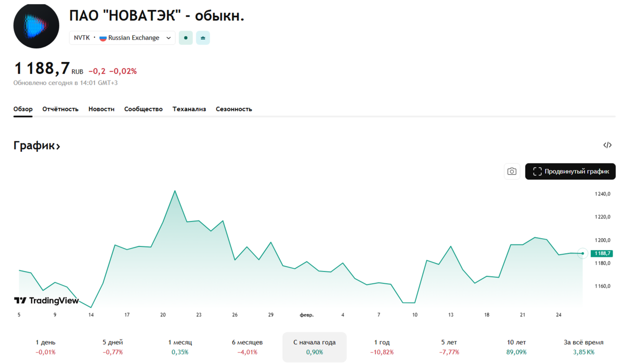Open the Сезонность tab
This screenshot has width=624, height=364.
[234, 109]
